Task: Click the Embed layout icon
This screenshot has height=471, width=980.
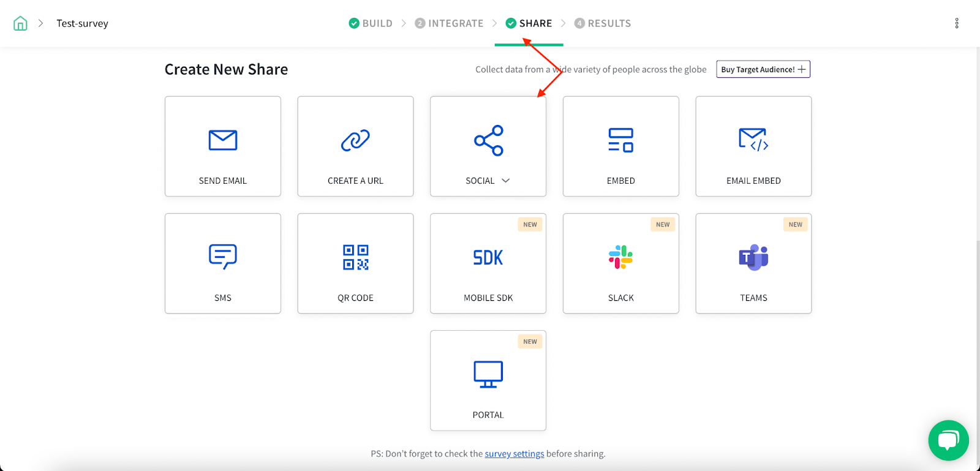Action: 620,140
